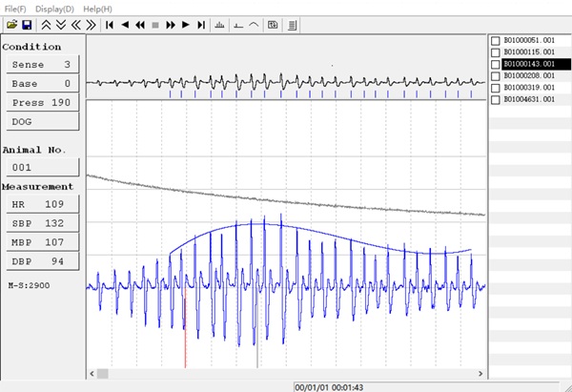Tick the B01000208.001 checkbox
572x392 pixels.
coord(495,75)
